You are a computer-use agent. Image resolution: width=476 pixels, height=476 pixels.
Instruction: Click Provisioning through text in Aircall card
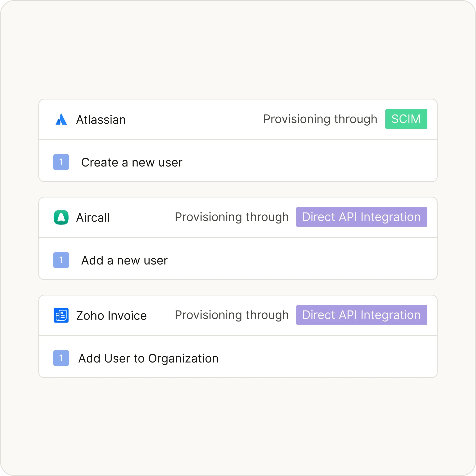[x=232, y=217]
